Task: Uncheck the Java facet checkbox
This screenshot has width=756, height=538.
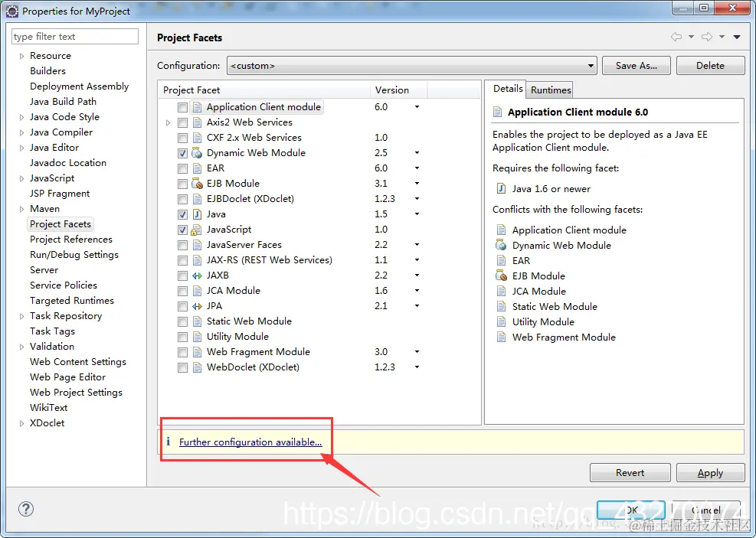Action: [182, 214]
